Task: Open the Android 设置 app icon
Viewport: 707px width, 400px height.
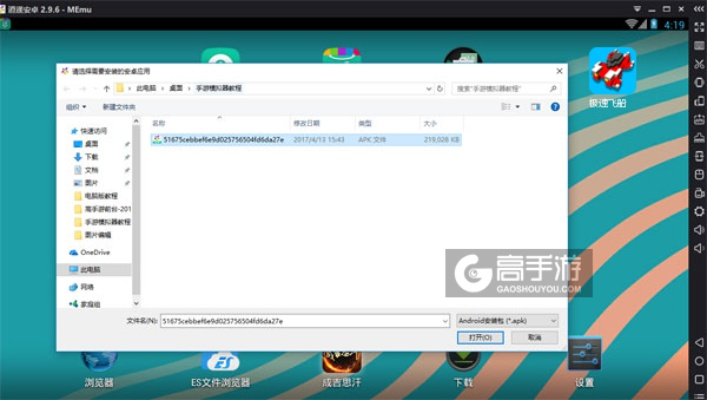Action: 584,356
